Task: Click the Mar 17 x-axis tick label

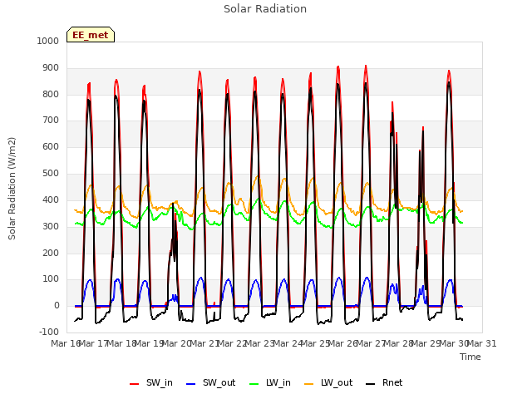Action: (94, 343)
